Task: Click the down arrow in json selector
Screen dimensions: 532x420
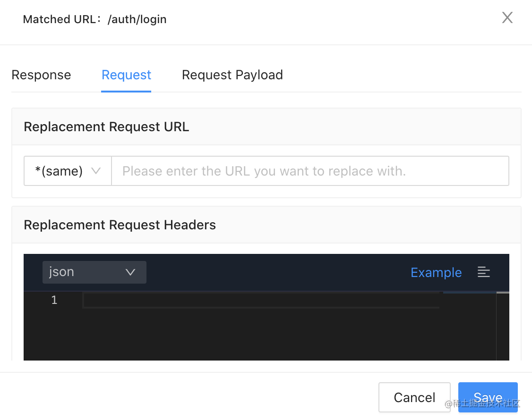Action: pyautogui.click(x=130, y=272)
